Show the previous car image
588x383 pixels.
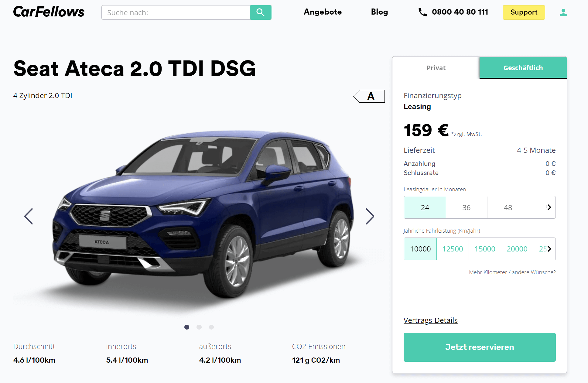29,216
